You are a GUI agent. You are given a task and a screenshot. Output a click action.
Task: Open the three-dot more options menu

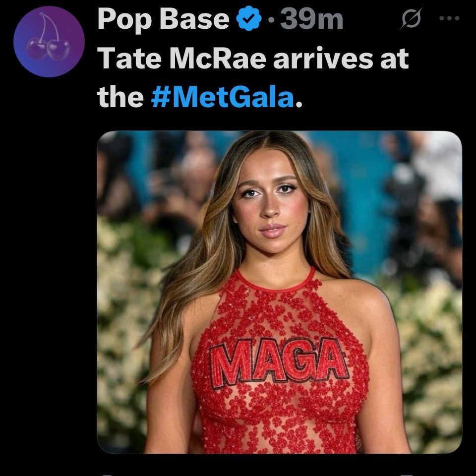coord(449,18)
